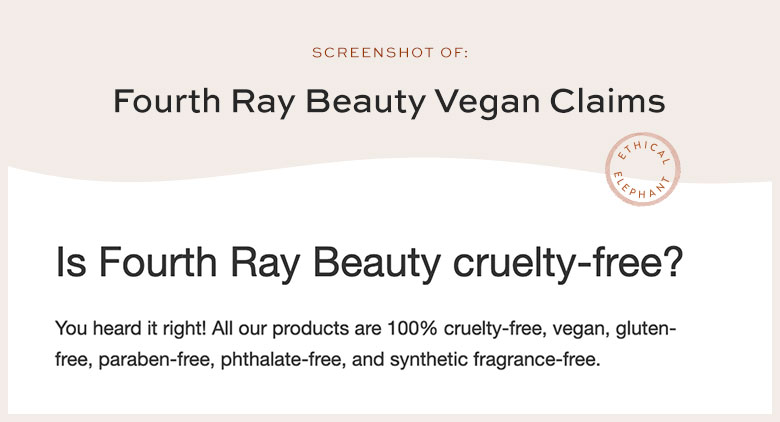Click the phrase 'You heard it right!'
The width and height of the screenshot is (780, 422).
point(130,329)
